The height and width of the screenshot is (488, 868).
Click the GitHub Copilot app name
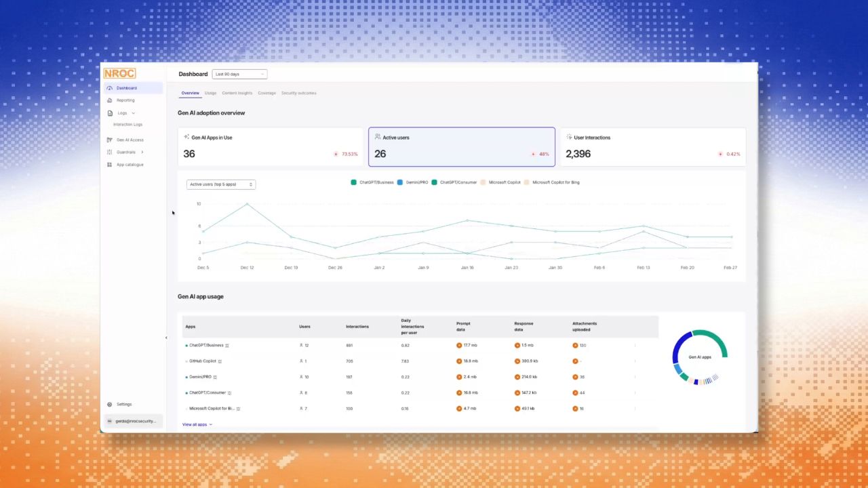coord(203,361)
